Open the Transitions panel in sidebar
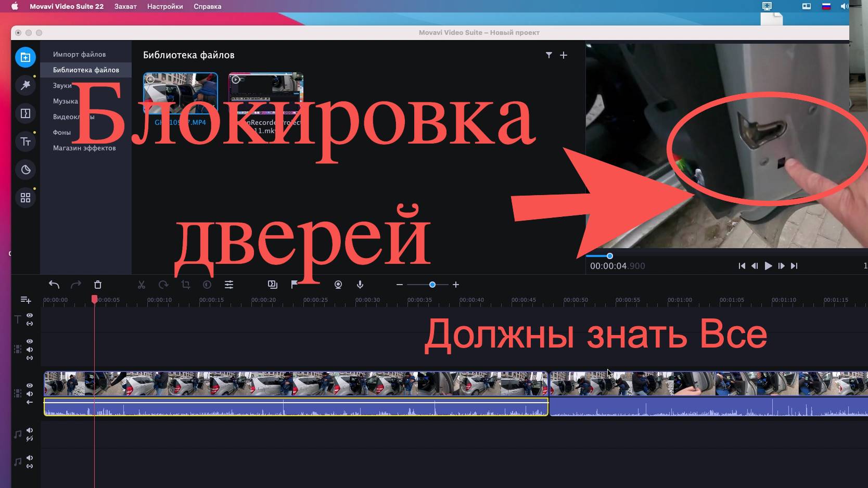 25,113
